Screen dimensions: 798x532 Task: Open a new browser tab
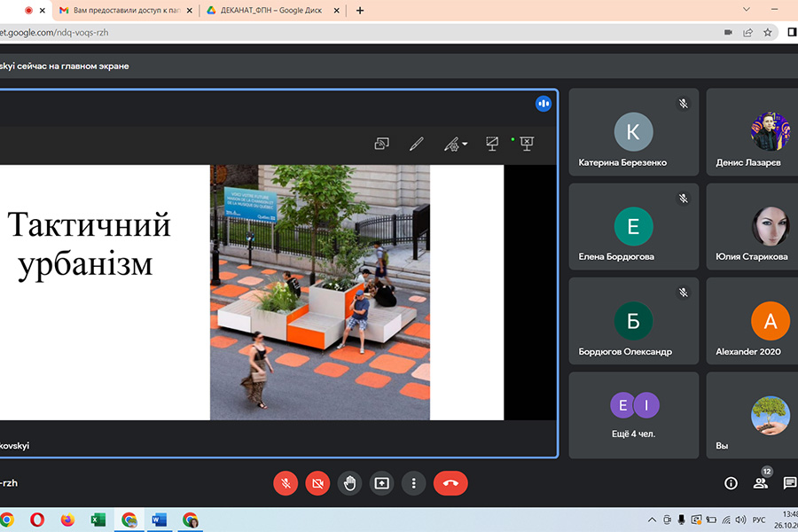coord(359,11)
